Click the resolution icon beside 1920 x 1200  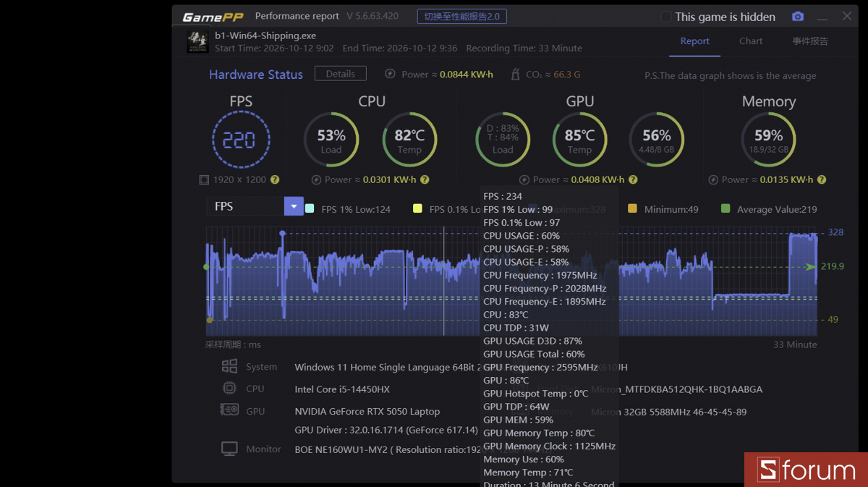pyautogui.click(x=204, y=179)
